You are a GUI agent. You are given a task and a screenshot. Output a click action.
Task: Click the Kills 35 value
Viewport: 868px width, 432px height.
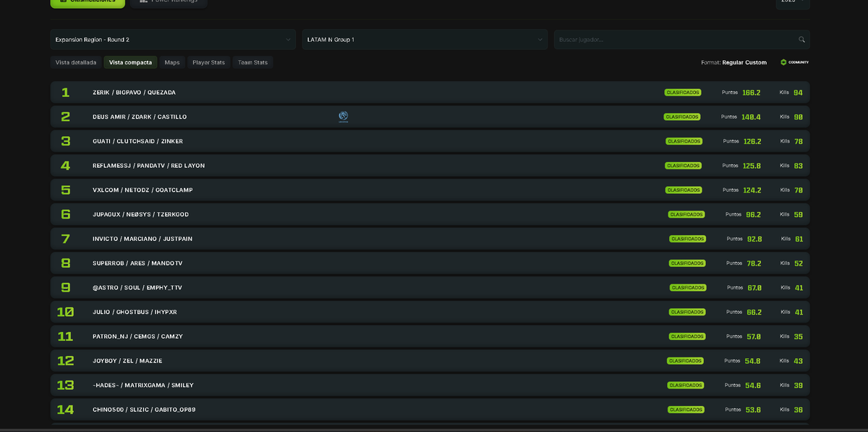point(799,336)
